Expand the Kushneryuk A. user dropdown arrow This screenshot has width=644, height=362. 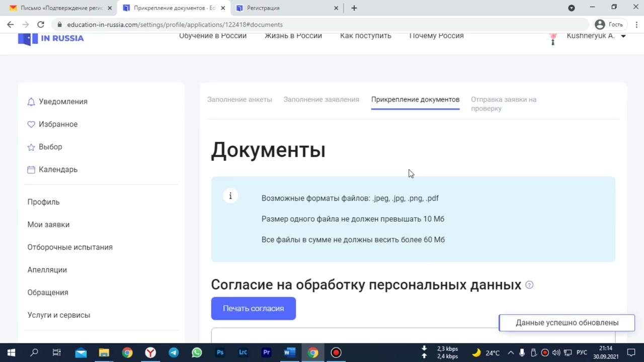[x=623, y=36]
